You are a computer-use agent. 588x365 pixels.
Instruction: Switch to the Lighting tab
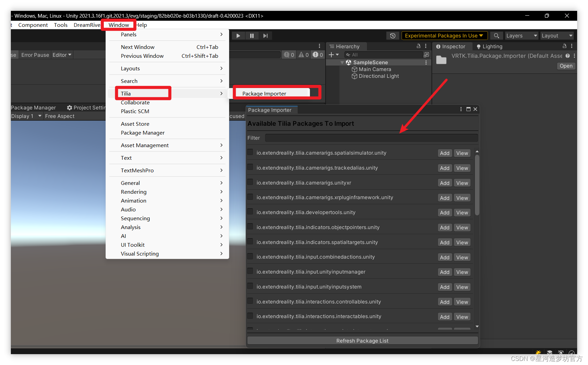[x=489, y=47]
